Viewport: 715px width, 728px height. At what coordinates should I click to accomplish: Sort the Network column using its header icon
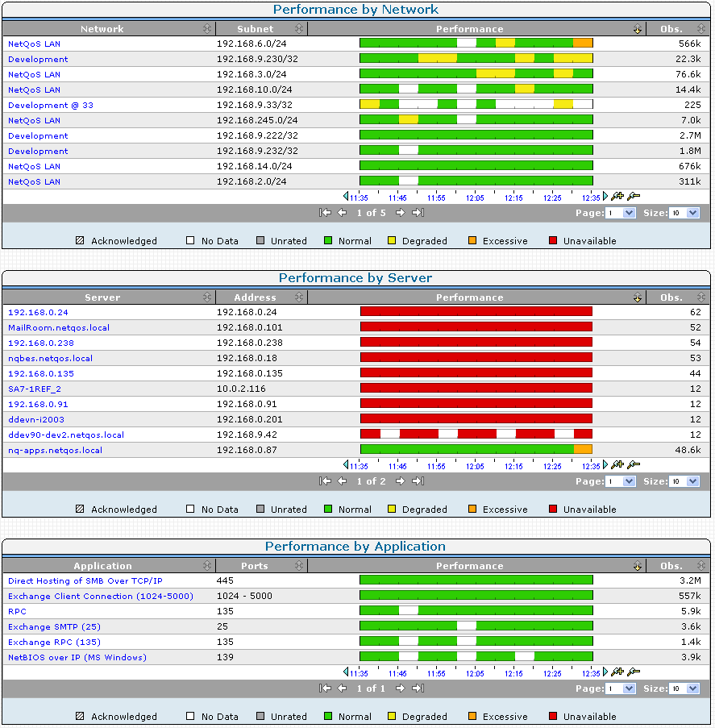(x=208, y=28)
